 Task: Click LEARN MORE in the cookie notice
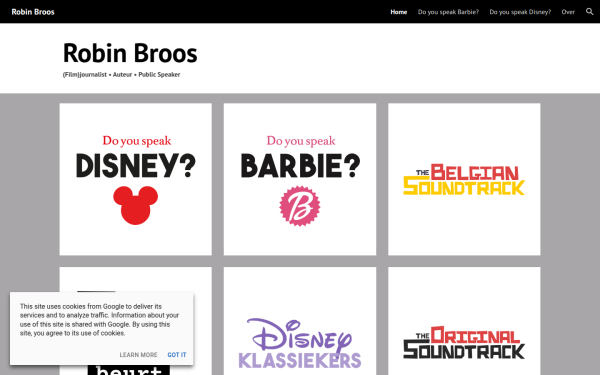click(x=138, y=355)
